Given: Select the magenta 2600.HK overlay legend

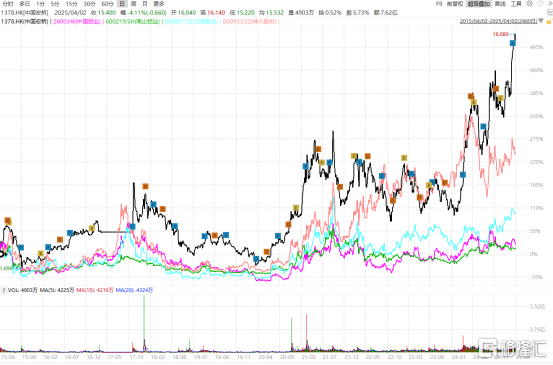Looking at the screenshot, I should 77,22.
